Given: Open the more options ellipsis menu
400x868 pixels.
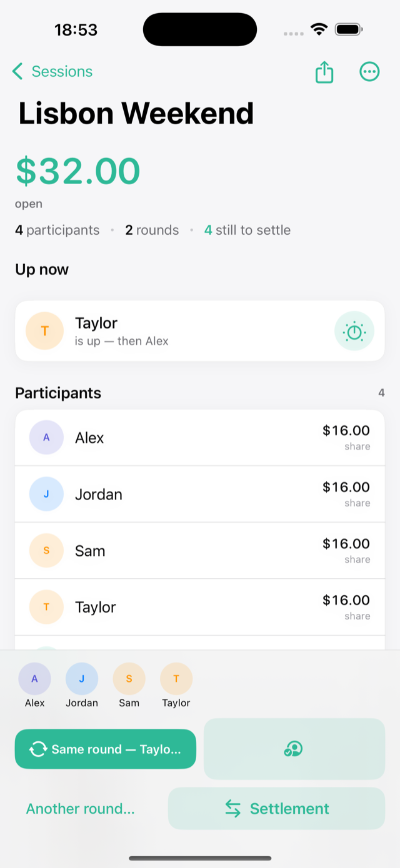Looking at the screenshot, I should click(369, 72).
